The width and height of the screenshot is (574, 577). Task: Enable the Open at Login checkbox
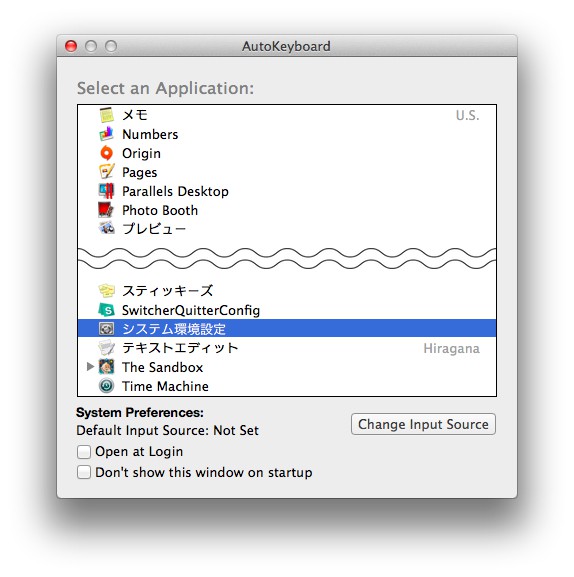pos(84,452)
